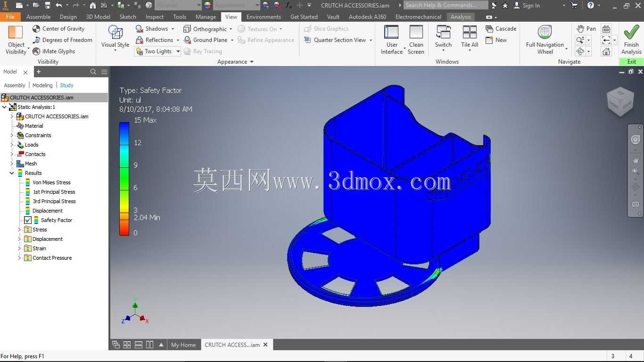This screenshot has height=362, width=644.
Task: Collapse the Static Analysis:1 node
Action: [4, 107]
